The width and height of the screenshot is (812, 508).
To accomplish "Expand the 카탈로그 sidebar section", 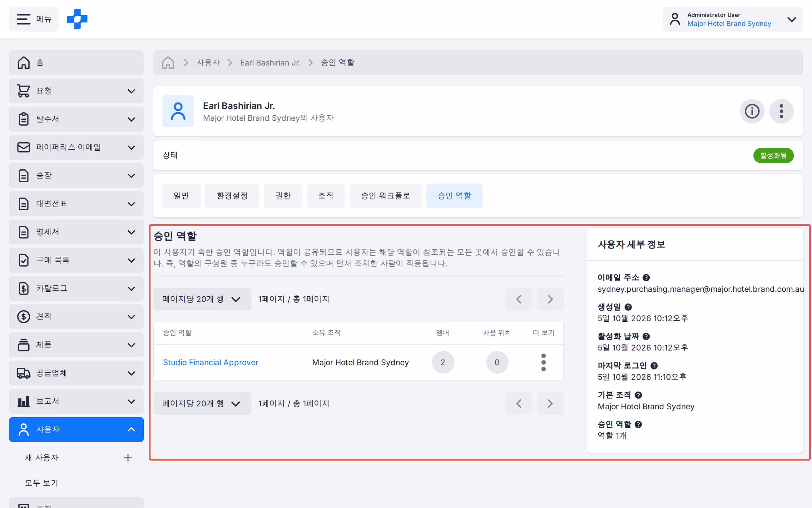I will (77, 288).
